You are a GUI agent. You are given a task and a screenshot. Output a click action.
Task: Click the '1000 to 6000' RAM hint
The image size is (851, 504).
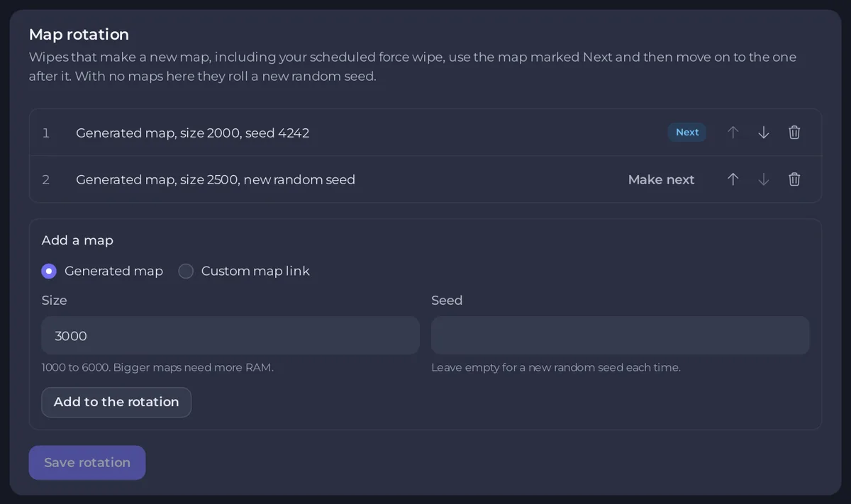(x=157, y=367)
